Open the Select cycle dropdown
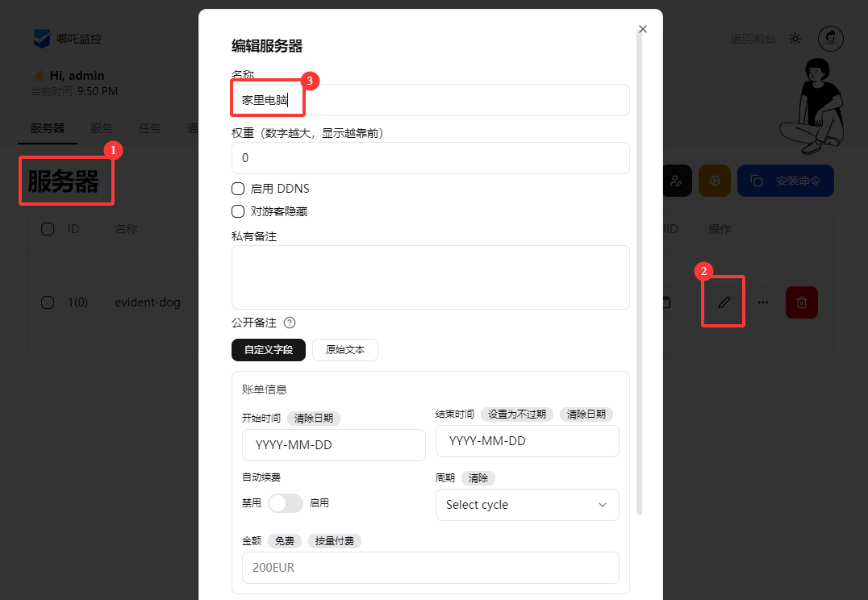 [527, 505]
